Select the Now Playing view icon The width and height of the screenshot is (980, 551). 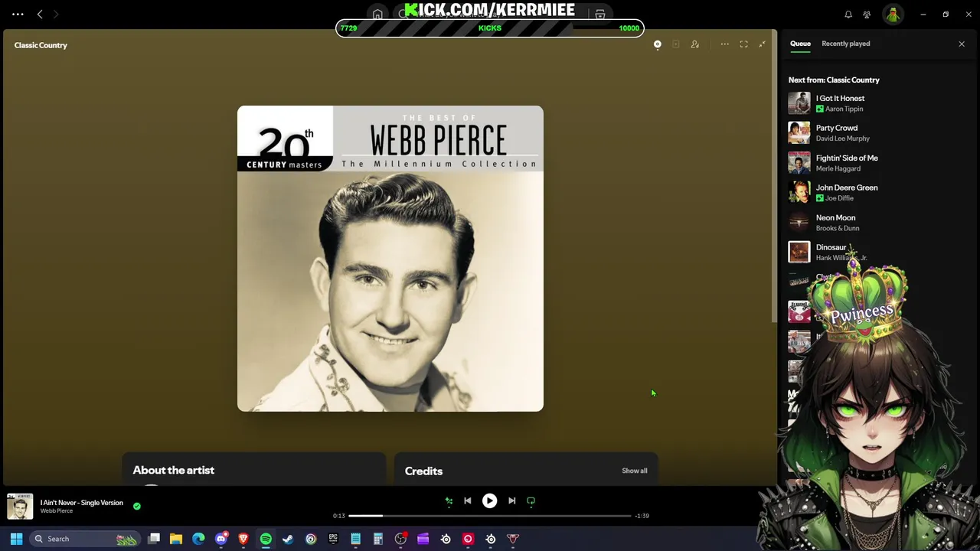point(657,44)
